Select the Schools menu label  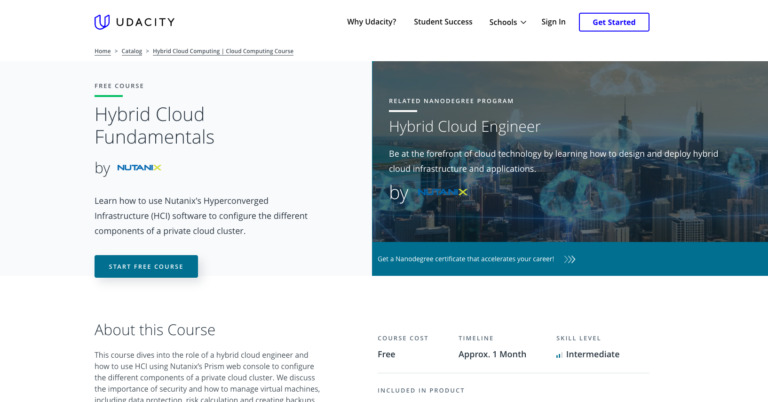[x=503, y=23]
